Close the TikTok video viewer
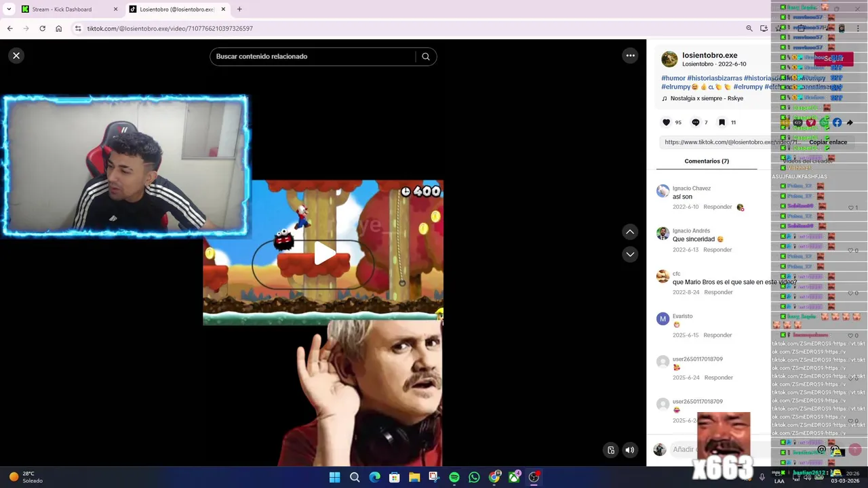Viewport: 868px width, 488px height. coord(16,56)
